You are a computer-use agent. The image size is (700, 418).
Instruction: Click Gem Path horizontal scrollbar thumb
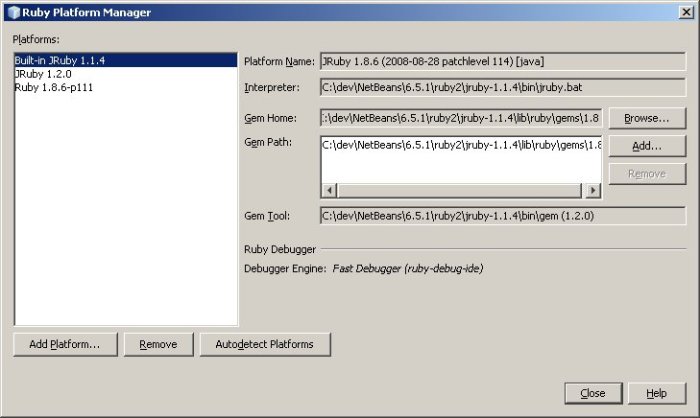click(x=460, y=191)
